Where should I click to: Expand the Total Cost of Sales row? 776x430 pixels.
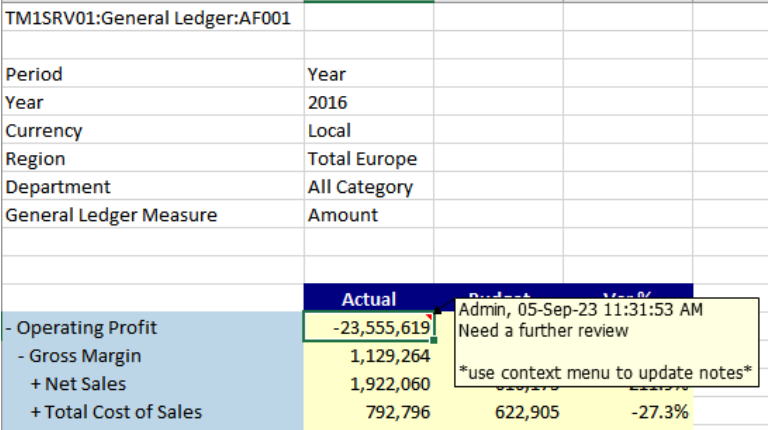coord(36,413)
